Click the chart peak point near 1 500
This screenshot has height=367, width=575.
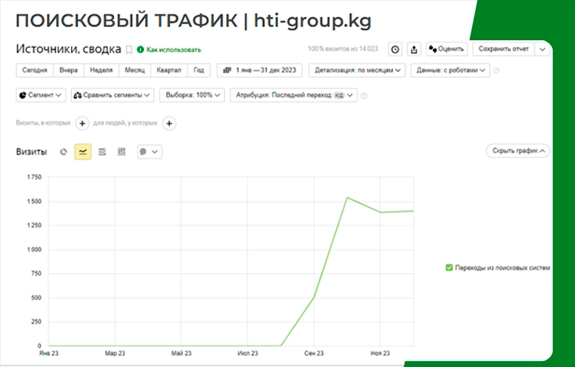pos(347,198)
